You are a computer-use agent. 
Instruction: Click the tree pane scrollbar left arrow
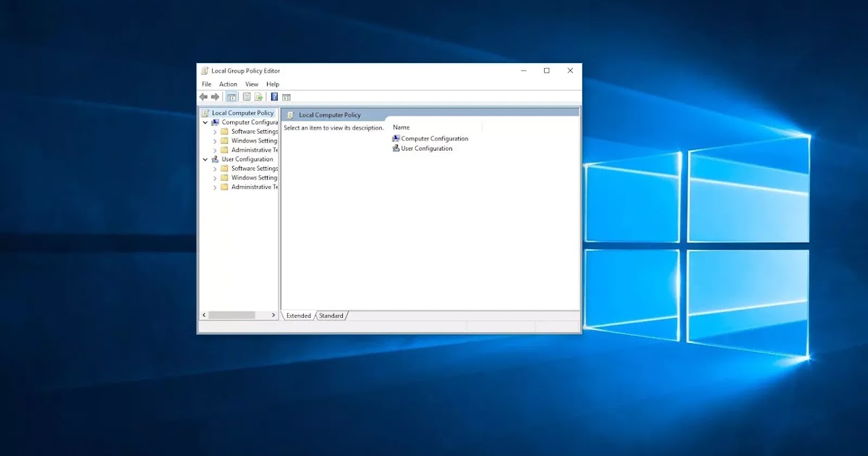tap(203, 316)
